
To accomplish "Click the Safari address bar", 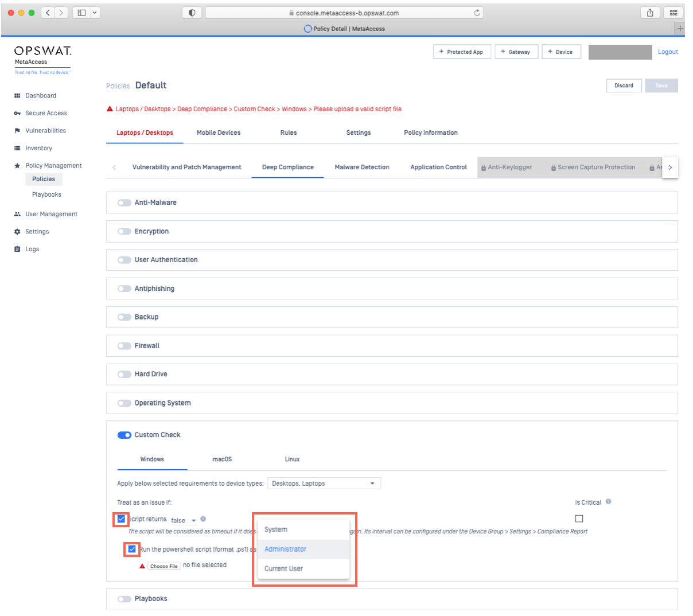I will point(344,13).
